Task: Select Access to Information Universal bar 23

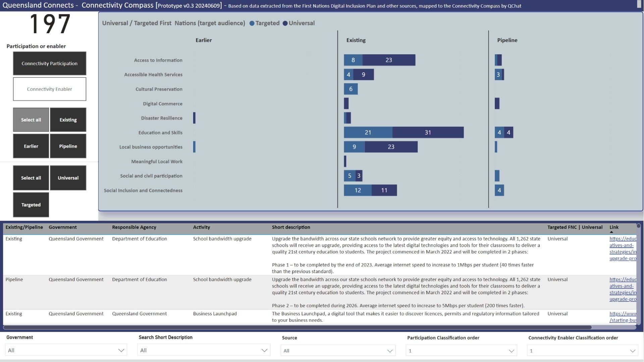Action: [x=389, y=60]
